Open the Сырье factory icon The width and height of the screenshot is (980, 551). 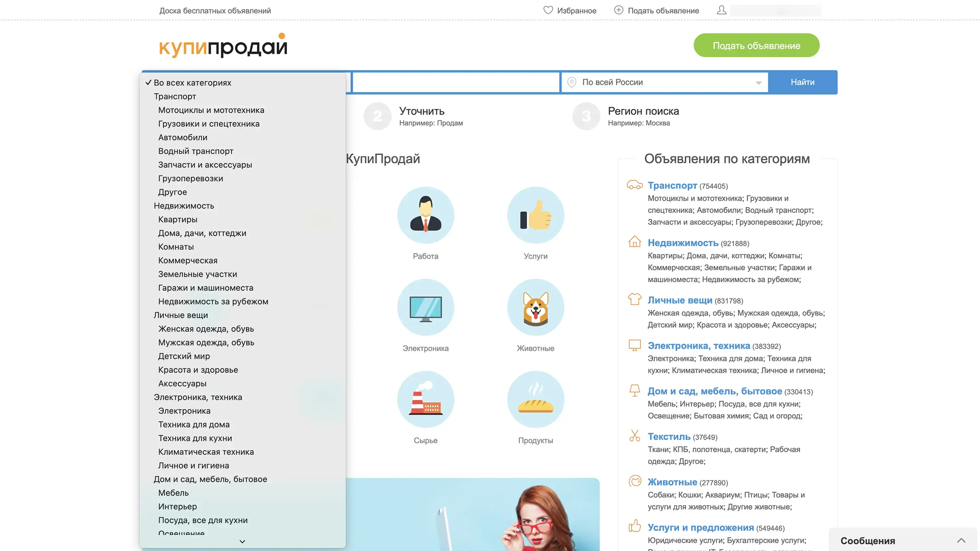pyautogui.click(x=425, y=399)
